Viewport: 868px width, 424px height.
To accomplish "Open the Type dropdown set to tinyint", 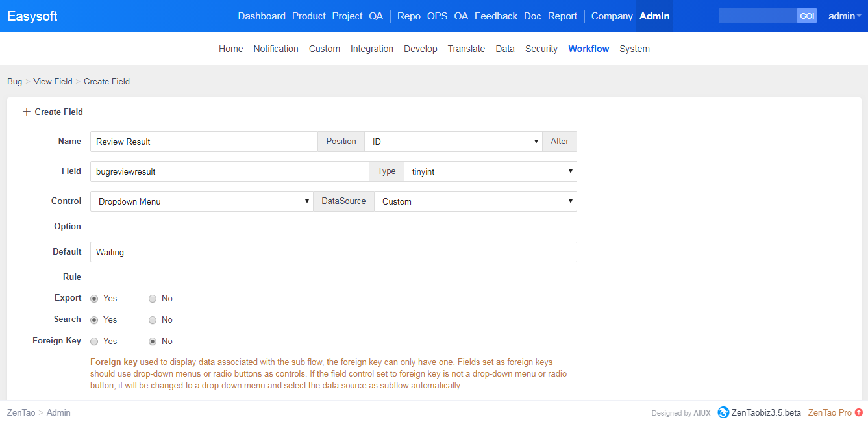I will pyautogui.click(x=490, y=171).
